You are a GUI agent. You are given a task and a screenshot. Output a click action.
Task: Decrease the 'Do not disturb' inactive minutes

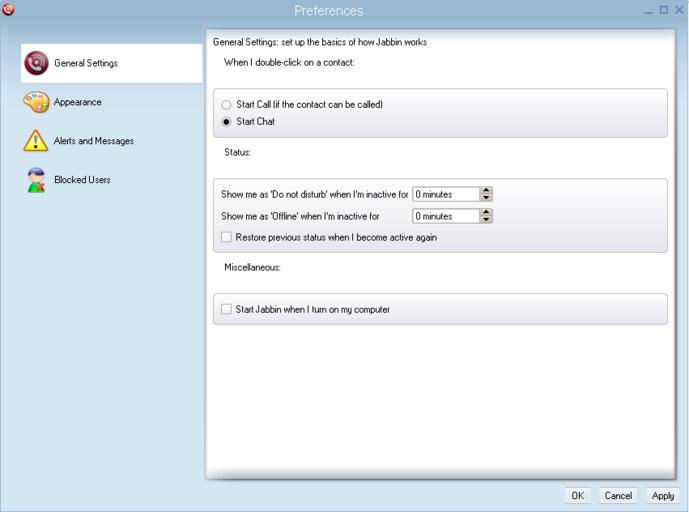[486, 198]
